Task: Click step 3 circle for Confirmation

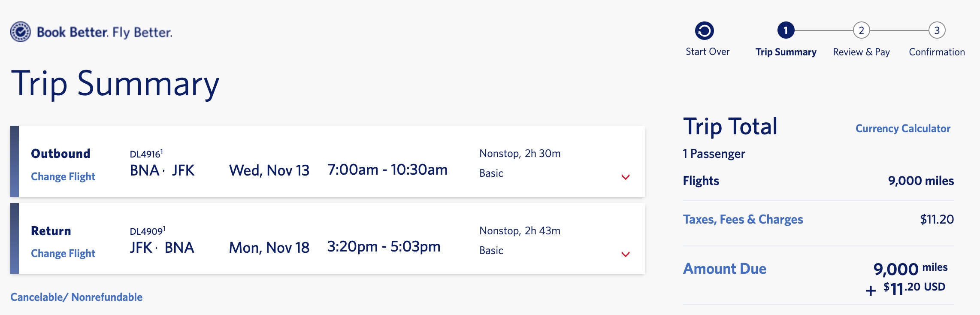Action: click(x=937, y=31)
